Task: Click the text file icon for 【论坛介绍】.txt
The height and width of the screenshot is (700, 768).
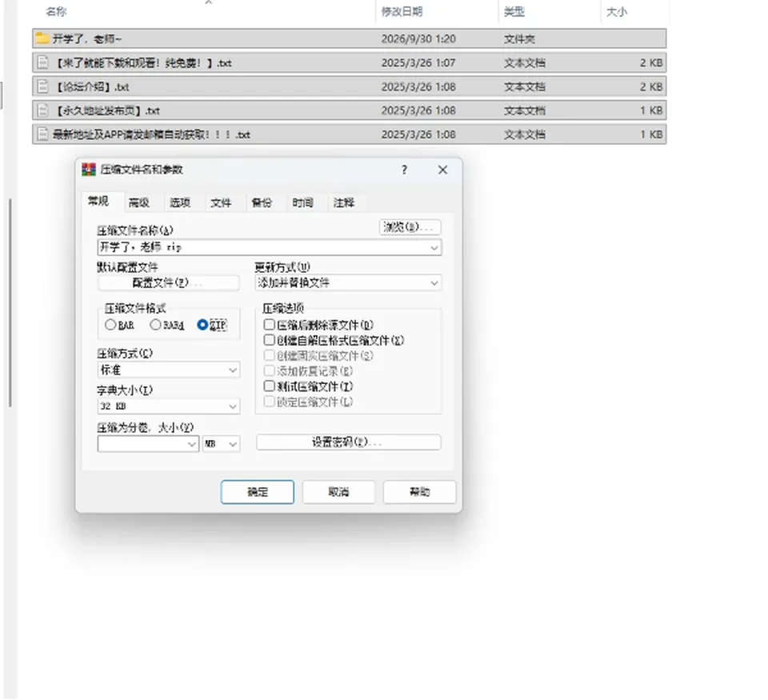Action: [x=43, y=86]
